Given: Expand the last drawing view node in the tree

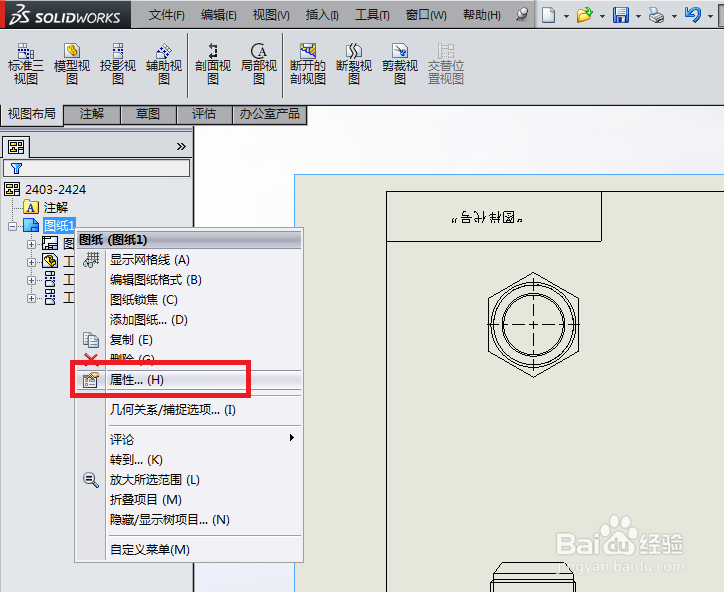Looking at the screenshot, I should [31, 298].
